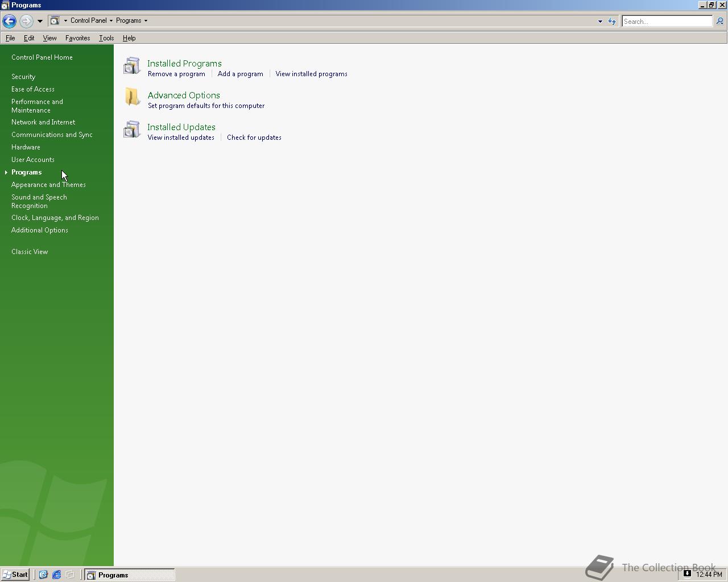Open the File menu
This screenshot has height=582, width=728.
(x=10, y=38)
